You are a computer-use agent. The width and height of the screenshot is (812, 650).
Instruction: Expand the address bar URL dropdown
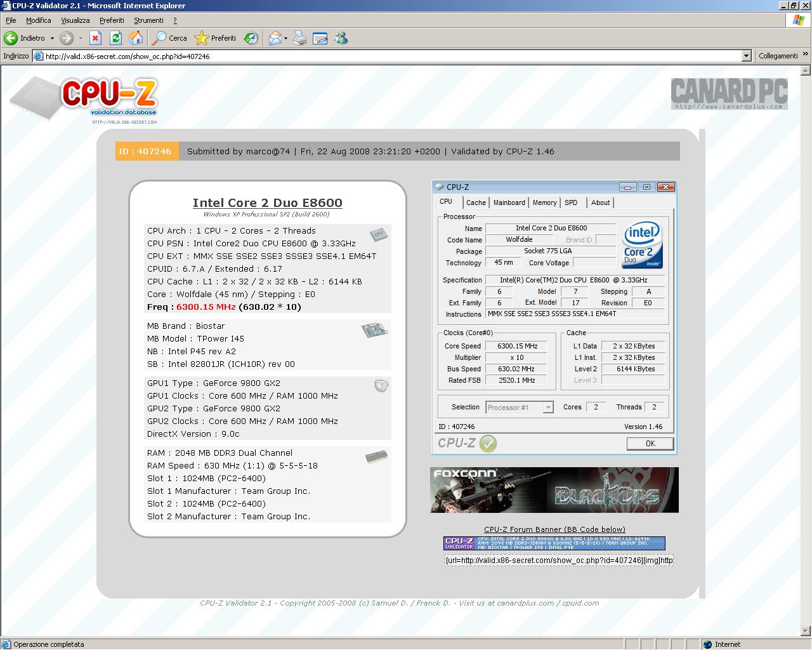746,56
